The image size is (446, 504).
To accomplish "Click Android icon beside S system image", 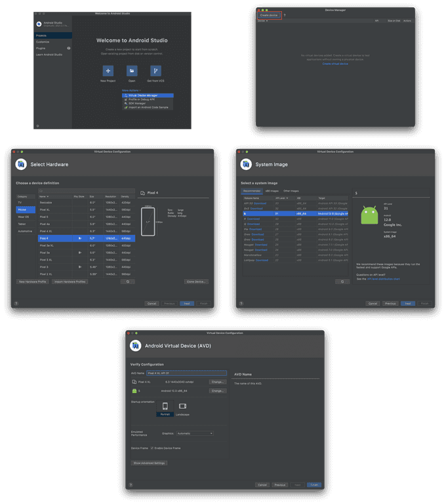I will click(x=134, y=391).
